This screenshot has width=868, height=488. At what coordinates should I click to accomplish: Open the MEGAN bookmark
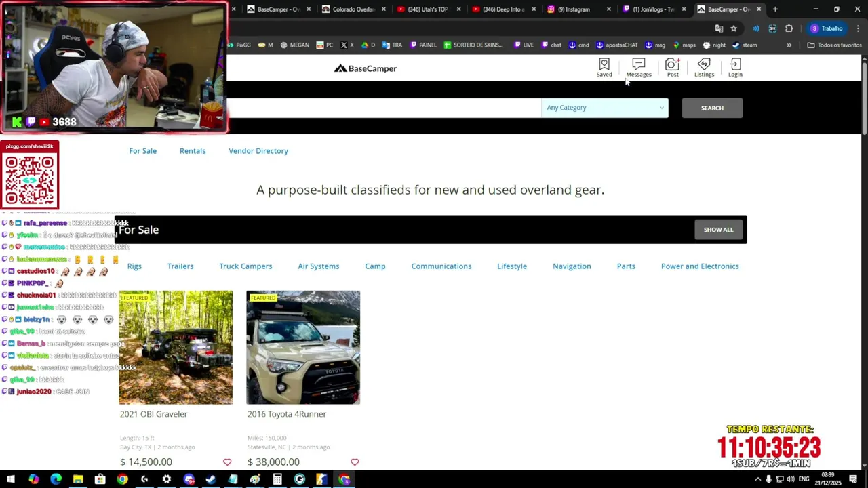pyautogui.click(x=294, y=45)
